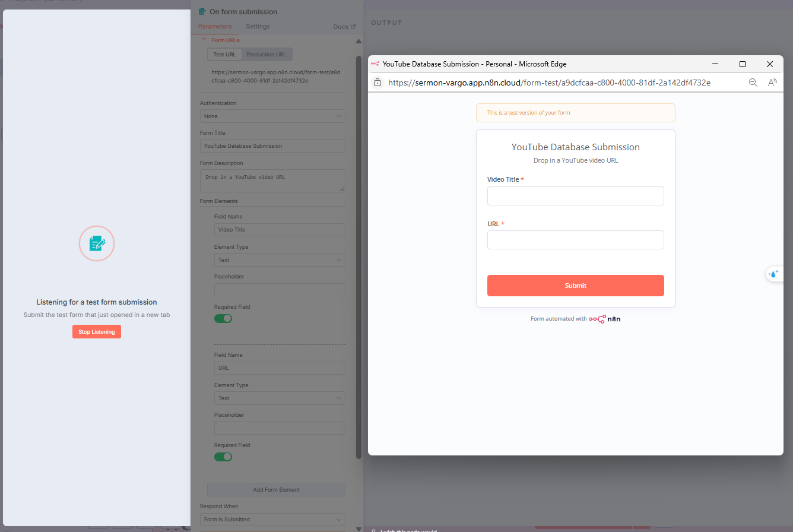
Task: Click the listening form illustration icon
Action: pyautogui.click(x=97, y=243)
